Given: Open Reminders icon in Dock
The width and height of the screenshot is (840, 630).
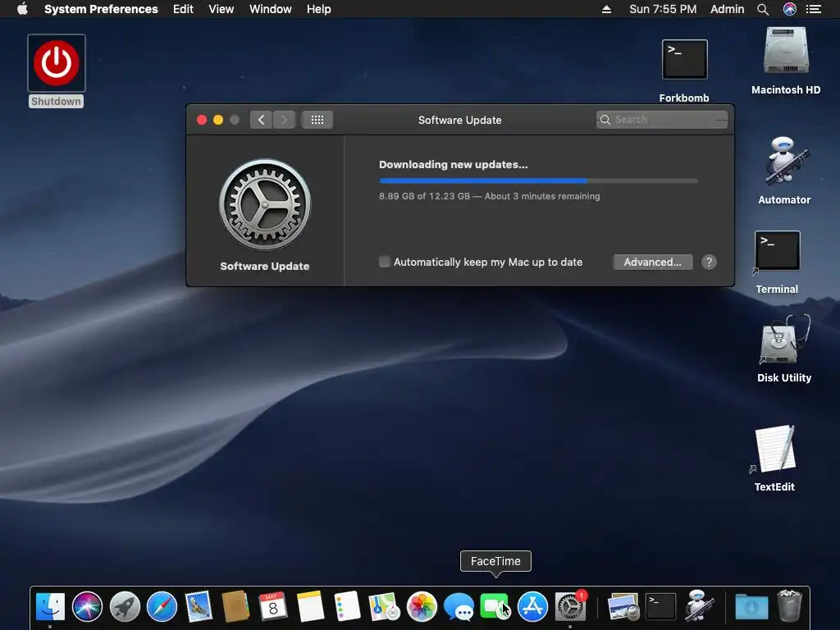Looking at the screenshot, I should [347, 606].
